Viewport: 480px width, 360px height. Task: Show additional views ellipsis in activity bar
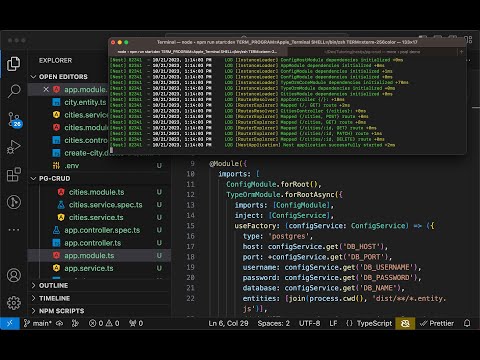coord(14,230)
